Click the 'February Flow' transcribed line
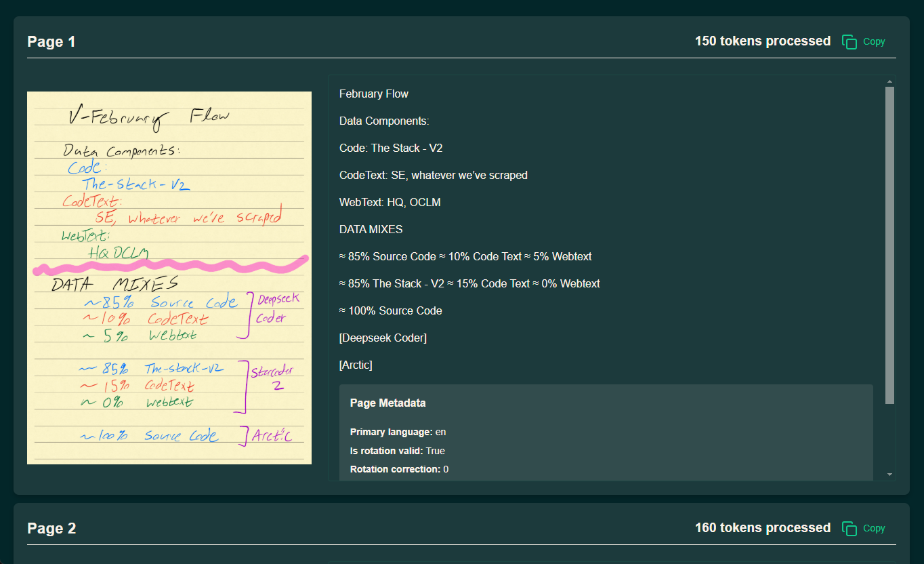The width and height of the screenshot is (924, 564). pyautogui.click(x=374, y=94)
